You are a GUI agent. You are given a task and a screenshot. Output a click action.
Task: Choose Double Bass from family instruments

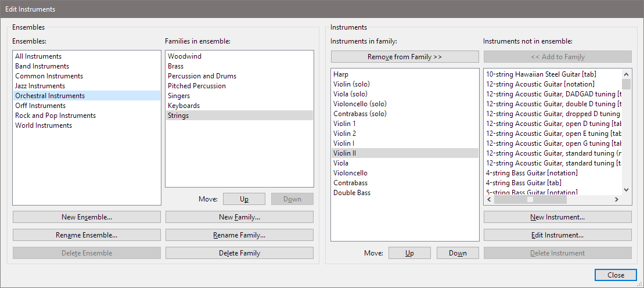351,193
